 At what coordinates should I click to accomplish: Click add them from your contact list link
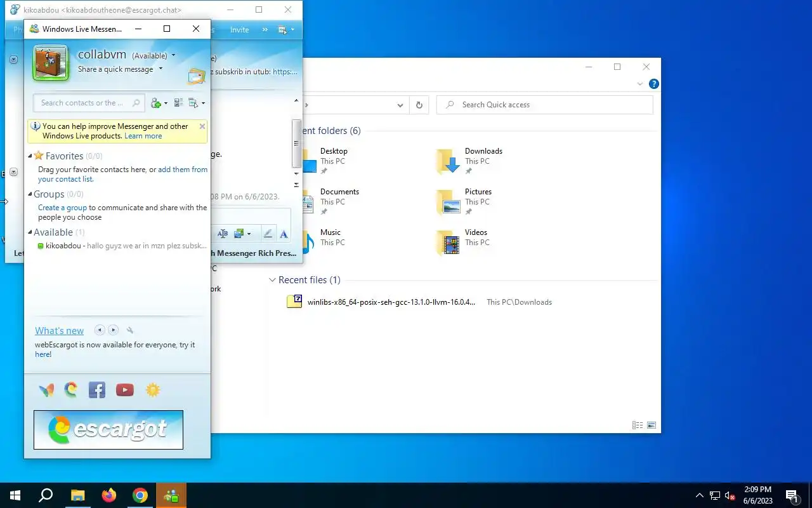[x=122, y=174]
